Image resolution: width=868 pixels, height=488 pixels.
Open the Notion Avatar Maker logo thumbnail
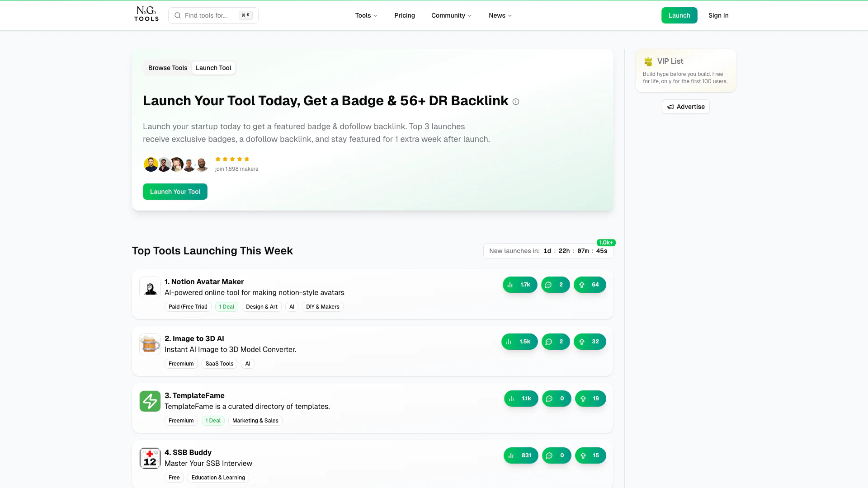click(x=150, y=287)
